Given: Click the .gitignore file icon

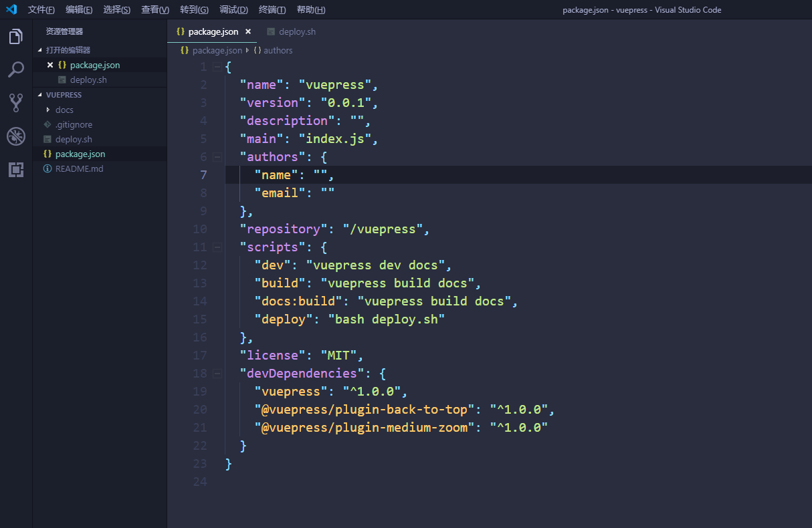Looking at the screenshot, I should [x=47, y=124].
